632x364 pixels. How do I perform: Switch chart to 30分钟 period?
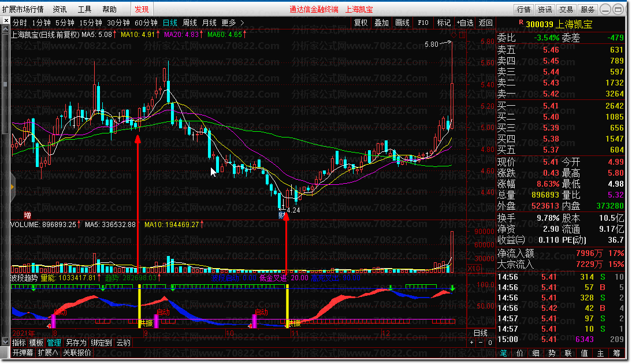coord(118,23)
